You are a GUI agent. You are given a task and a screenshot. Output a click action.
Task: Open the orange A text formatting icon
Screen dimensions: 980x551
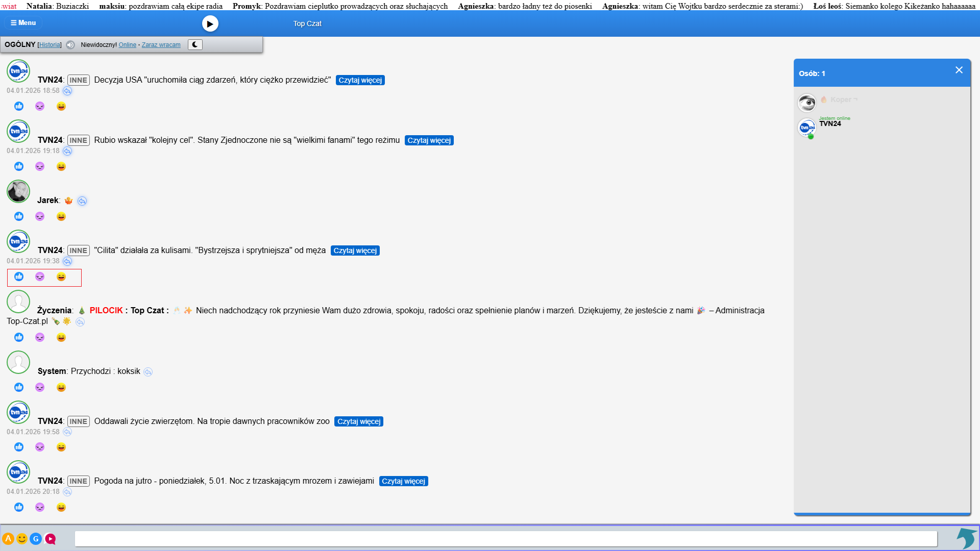click(x=8, y=539)
